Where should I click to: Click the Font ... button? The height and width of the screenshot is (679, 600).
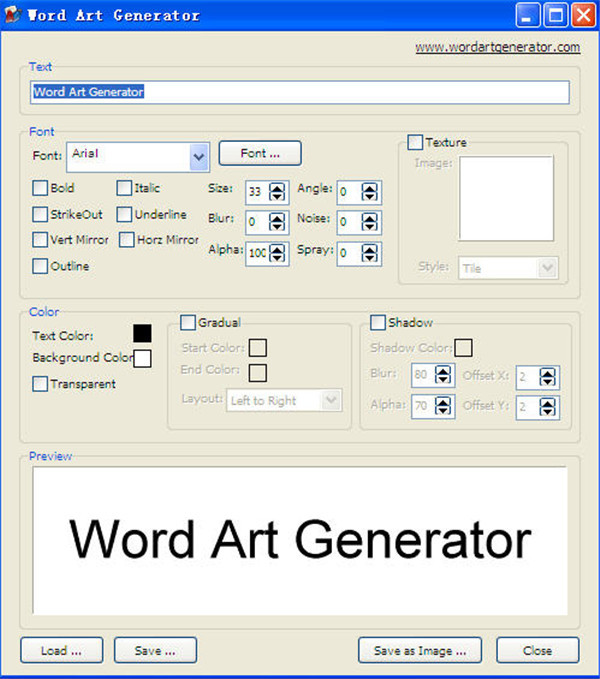point(260,154)
